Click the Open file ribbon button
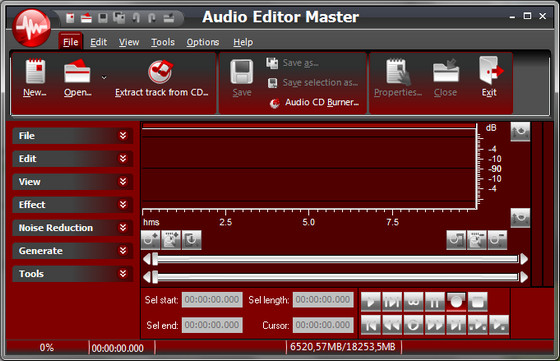560x361 pixels. click(x=78, y=78)
